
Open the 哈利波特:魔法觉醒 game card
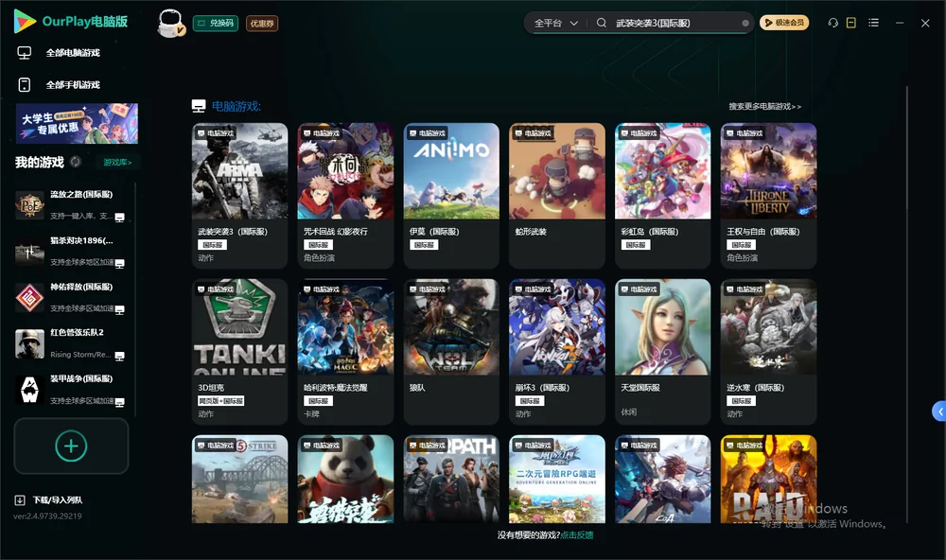[x=345, y=352]
